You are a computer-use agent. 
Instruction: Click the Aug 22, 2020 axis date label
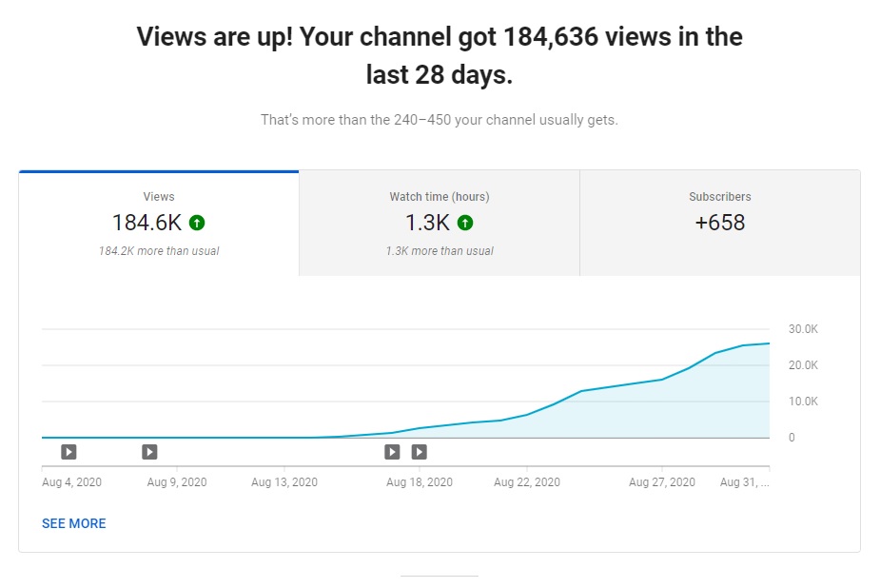pos(527,482)
